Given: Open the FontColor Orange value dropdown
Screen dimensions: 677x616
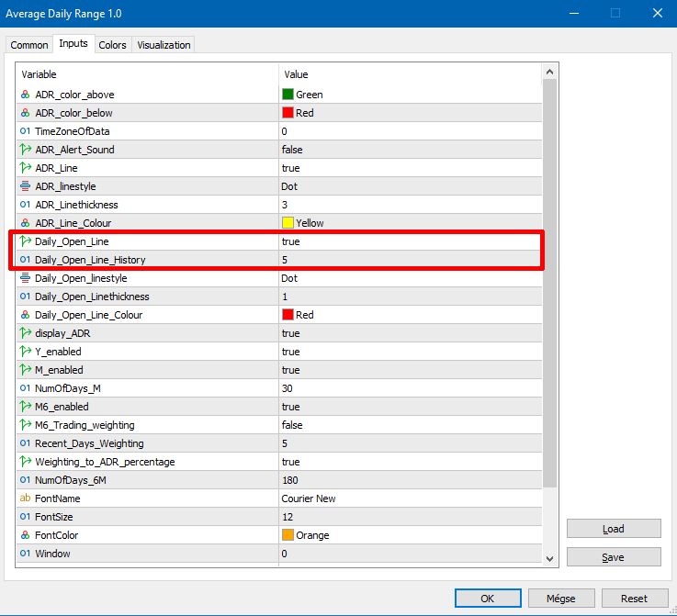Looking at the screenshot, I should pos(411,535).
